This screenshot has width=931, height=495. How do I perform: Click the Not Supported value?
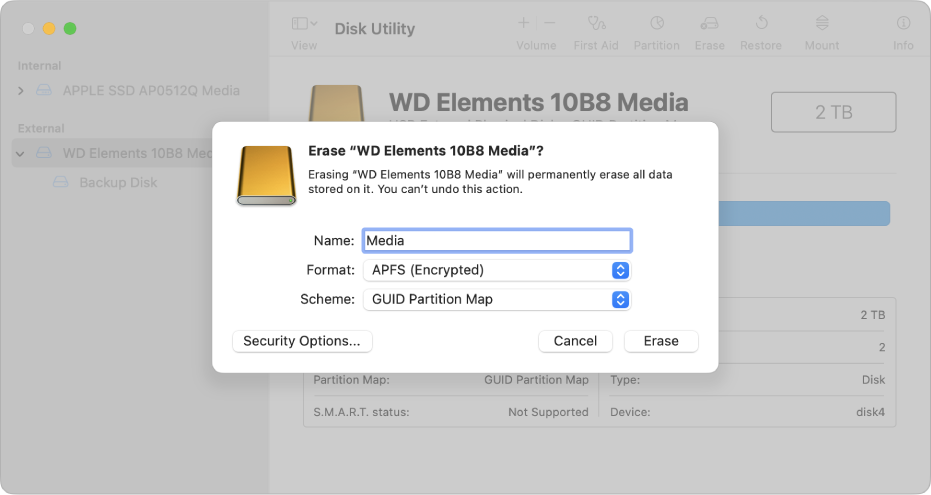(x=548, y=412)
